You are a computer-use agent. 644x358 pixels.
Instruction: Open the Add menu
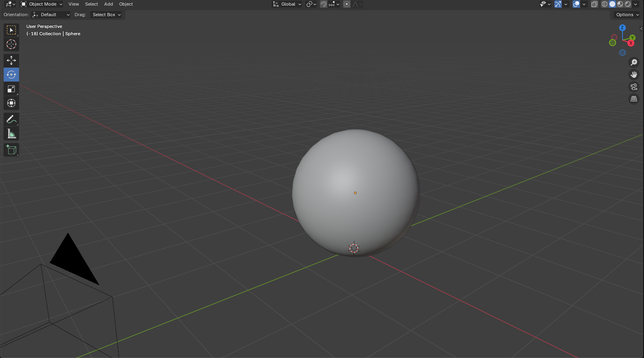tap(108, 4)
